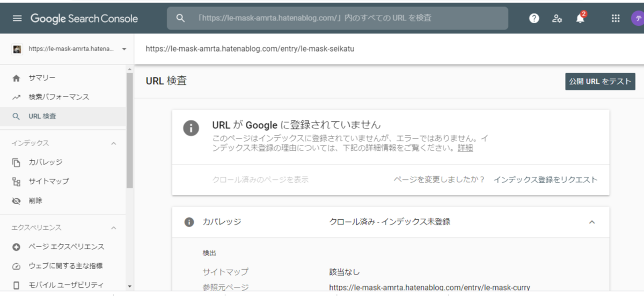Click the info icon next to カバレッジ

click(189, 222)
